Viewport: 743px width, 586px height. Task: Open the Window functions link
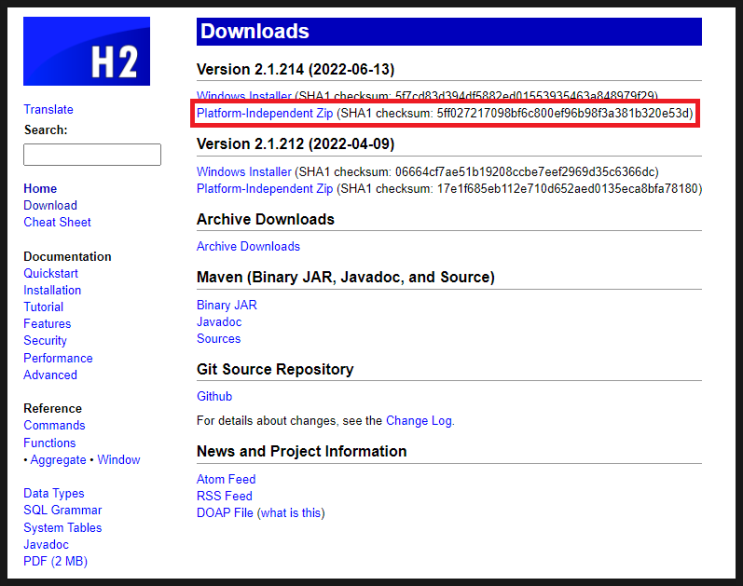pyautogui.click(x=118, y=460)
